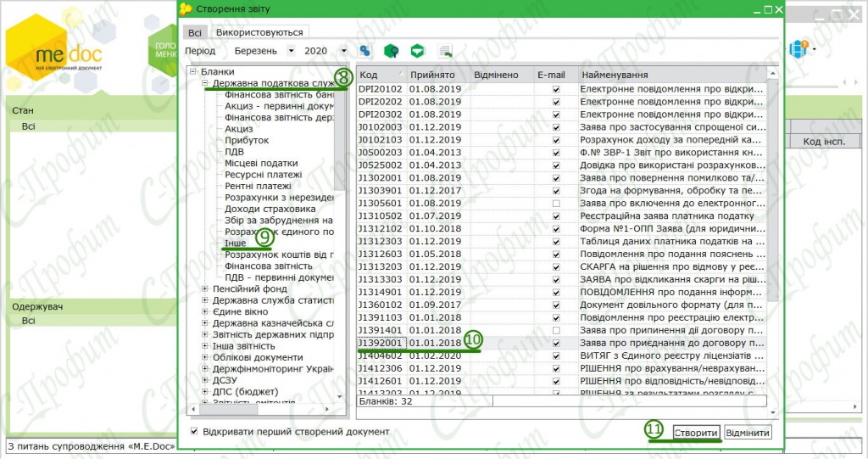
Task: Click Всі under Одержувач in main window
Action: pyautogui.click(x=28, y=321)
